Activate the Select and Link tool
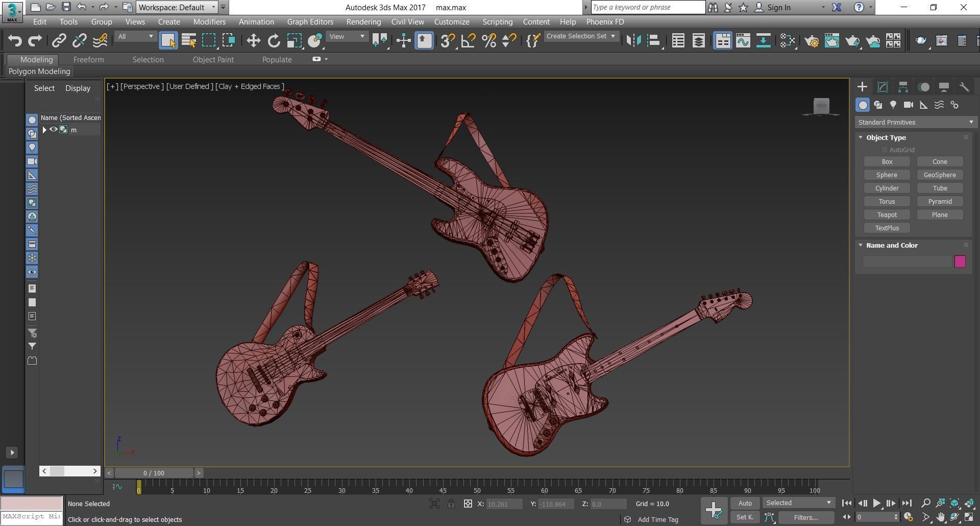The image size is (980, 526). point(59,41)
